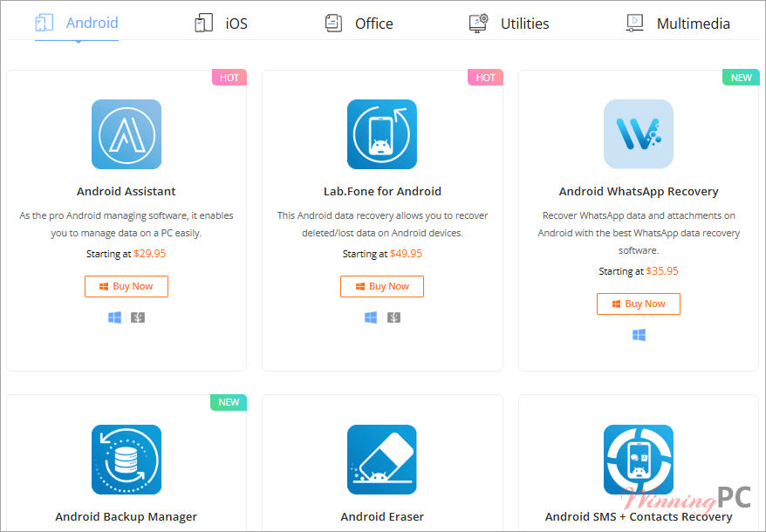Viewport: 766px width, 532px height.
Task: Open the Android Backup Manager app icon
Action: [127, 460]
